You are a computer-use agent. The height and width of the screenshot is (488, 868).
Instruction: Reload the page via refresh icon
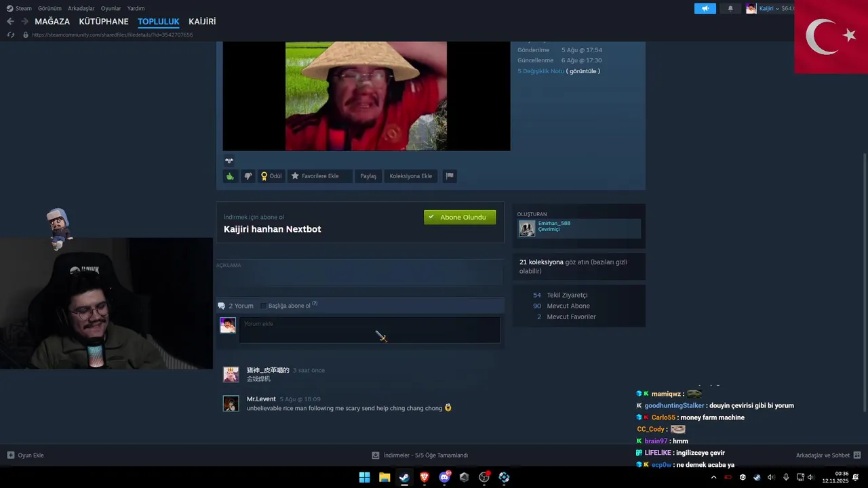coord(11,35)
